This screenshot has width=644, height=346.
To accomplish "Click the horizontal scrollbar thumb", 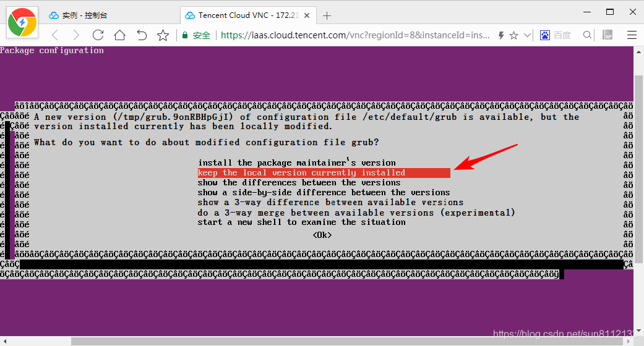I will pyautogui.click(x=348, y=342).
